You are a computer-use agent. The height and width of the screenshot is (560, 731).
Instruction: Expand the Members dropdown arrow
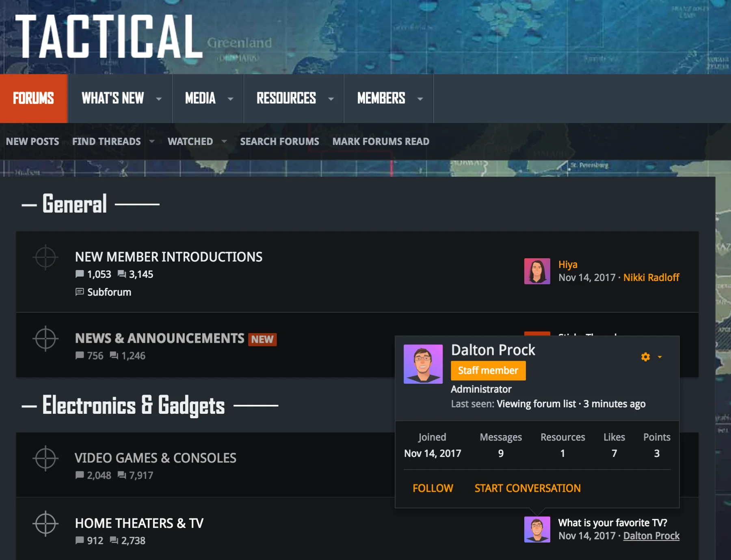[420, 99]
